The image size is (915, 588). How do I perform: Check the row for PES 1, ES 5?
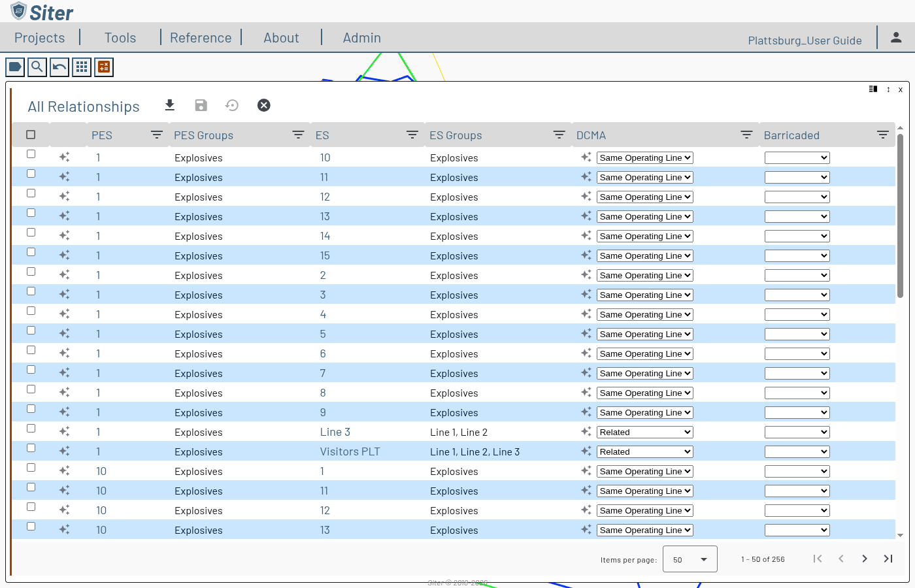click(31, 331)
